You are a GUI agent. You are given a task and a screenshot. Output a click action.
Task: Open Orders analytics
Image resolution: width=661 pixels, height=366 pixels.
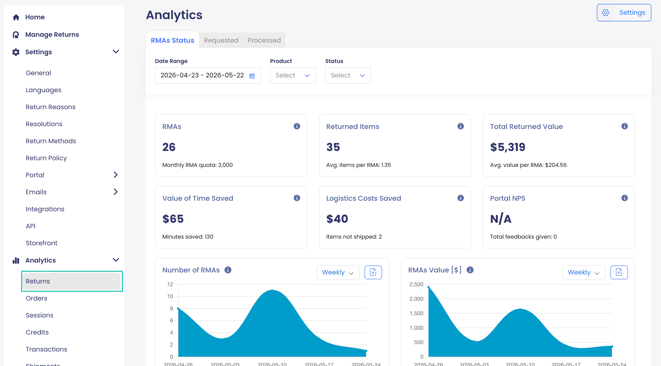tap(36, 298)
